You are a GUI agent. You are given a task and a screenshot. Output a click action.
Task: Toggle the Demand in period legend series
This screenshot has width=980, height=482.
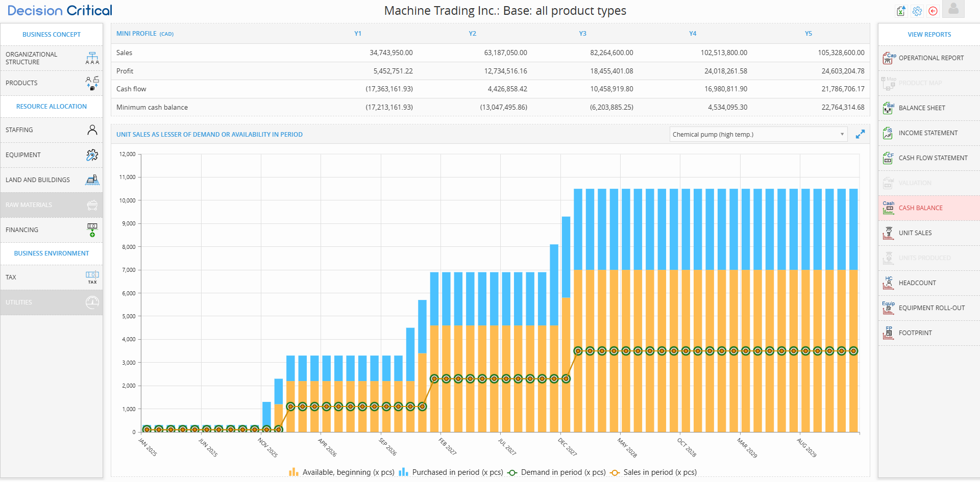point(557,472)
